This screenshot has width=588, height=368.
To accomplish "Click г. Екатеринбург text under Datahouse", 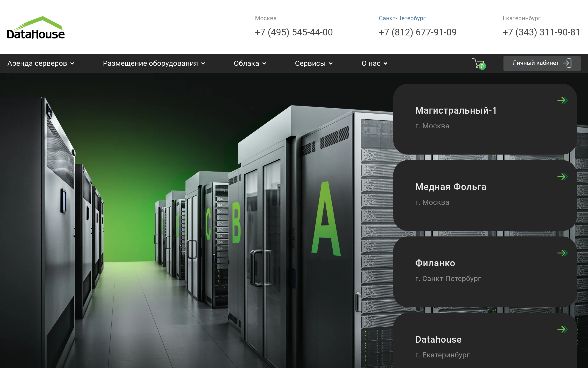I will click(442, 355).
